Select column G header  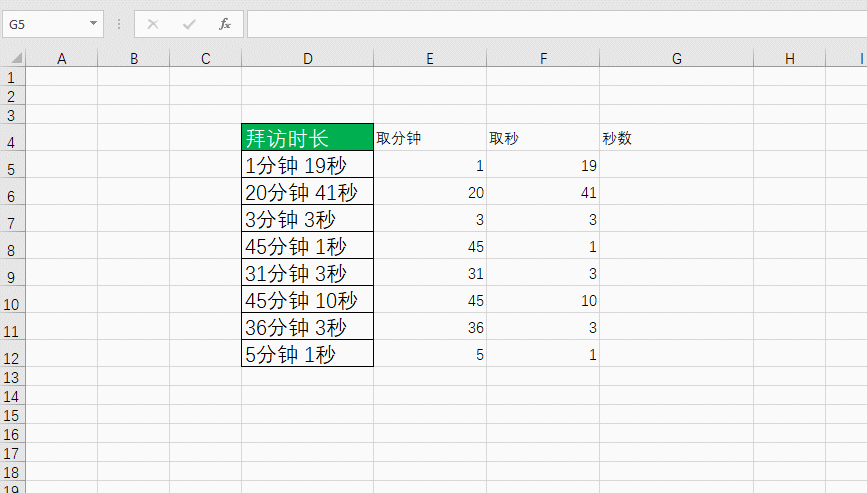click(x=677, y=59)
